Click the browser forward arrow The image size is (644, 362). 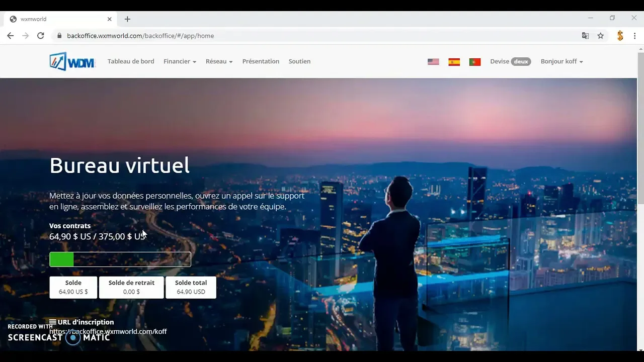pyautogui.click(x=26, y=36)
